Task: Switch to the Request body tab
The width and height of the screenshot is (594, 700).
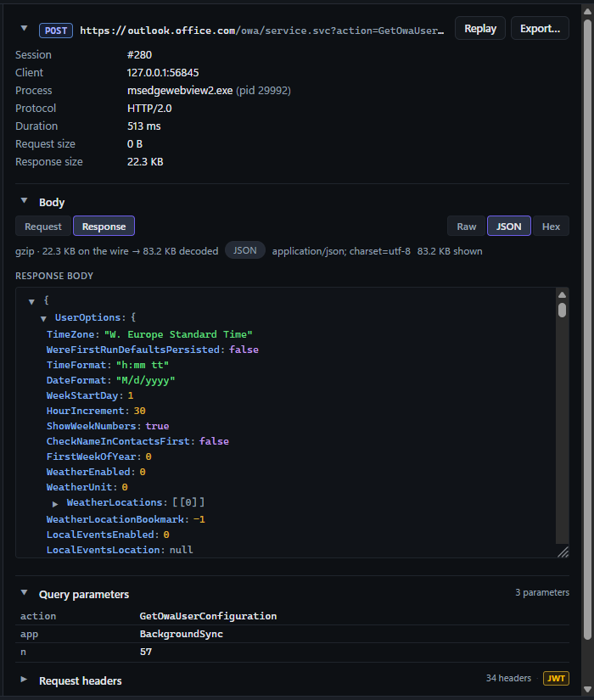Action: tap(43, 227)
